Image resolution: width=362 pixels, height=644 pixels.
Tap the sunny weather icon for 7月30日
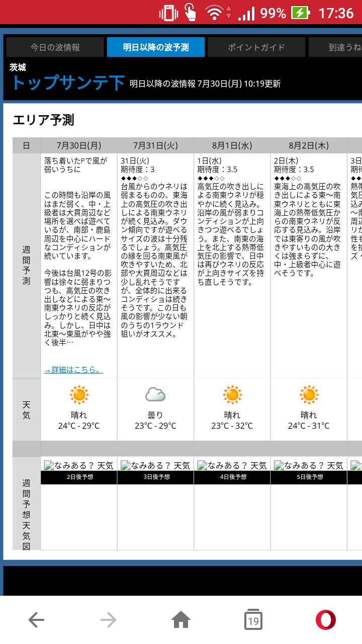pyautogui.click(x=79, y=395)
